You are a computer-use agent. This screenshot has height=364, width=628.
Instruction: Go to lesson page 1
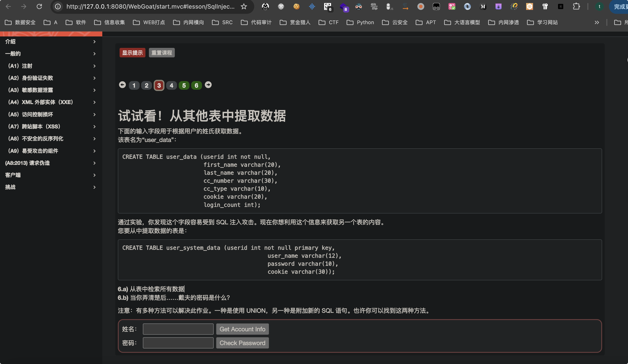(134, 85)
